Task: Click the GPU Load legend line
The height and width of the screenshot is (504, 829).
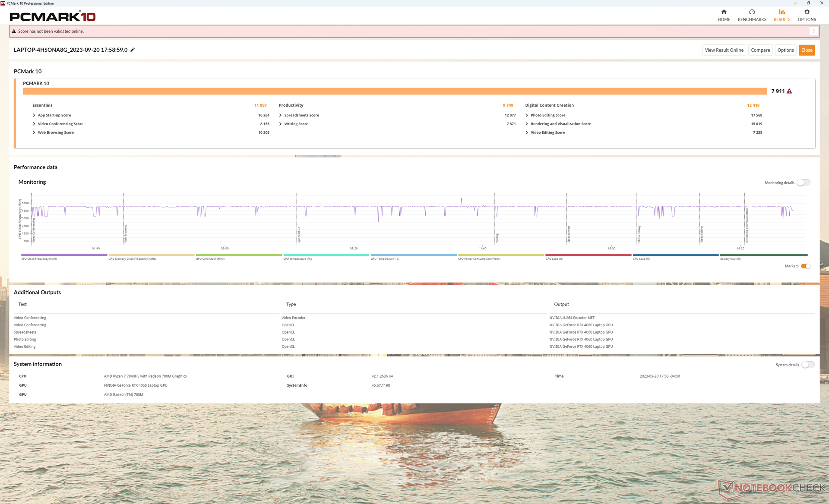Action: pyautogui.click(x=588, y=255)
